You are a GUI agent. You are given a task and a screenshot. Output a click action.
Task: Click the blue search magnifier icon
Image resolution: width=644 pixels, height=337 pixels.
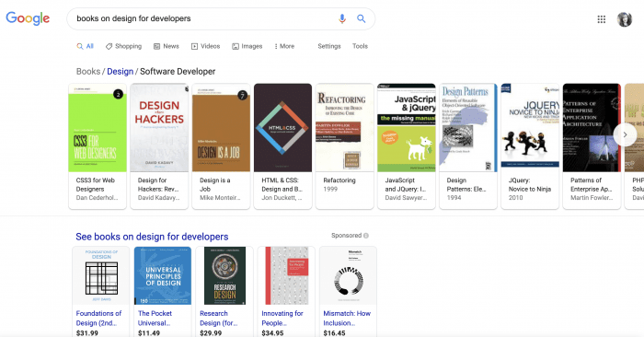361,18
